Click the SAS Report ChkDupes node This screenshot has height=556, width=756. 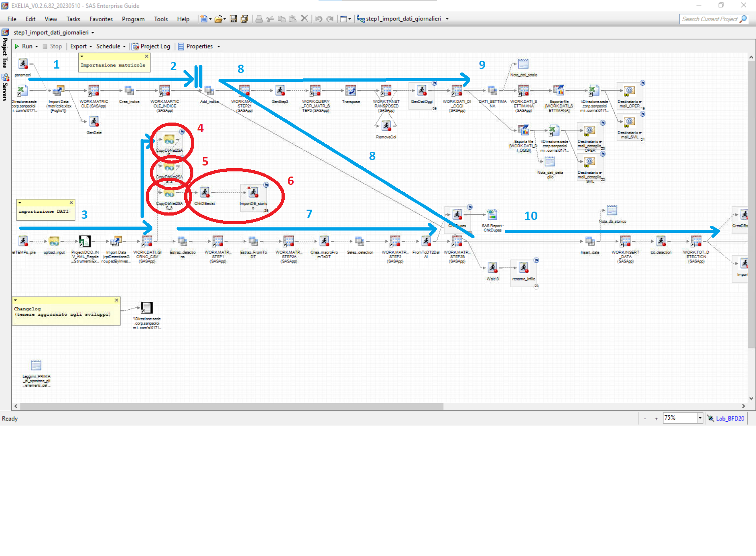click(x=492, y=215)
